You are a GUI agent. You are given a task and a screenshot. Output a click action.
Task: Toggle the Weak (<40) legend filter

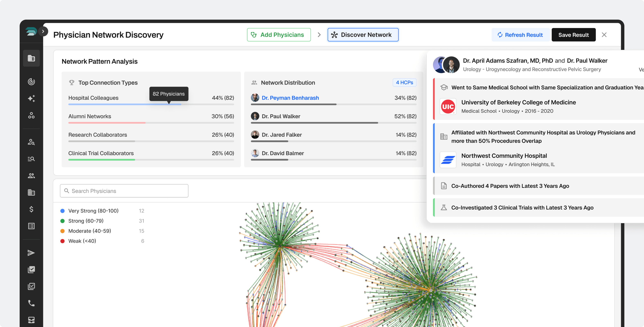[x=102, y=241]
